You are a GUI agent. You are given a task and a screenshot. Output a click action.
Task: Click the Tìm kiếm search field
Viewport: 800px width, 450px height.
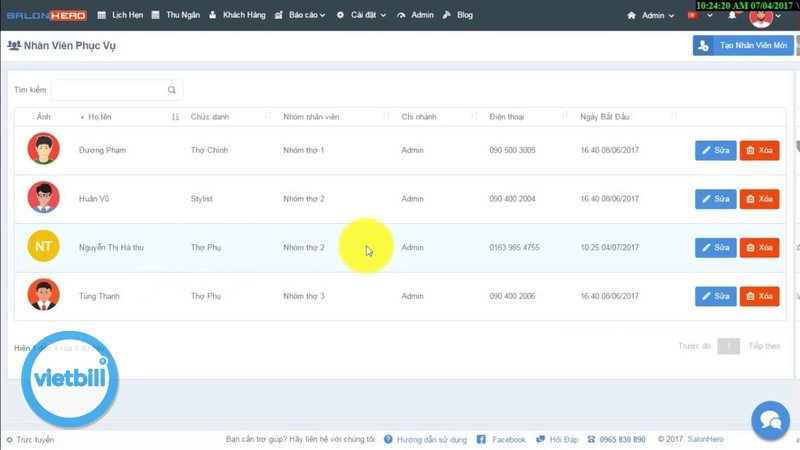point(108,90)
